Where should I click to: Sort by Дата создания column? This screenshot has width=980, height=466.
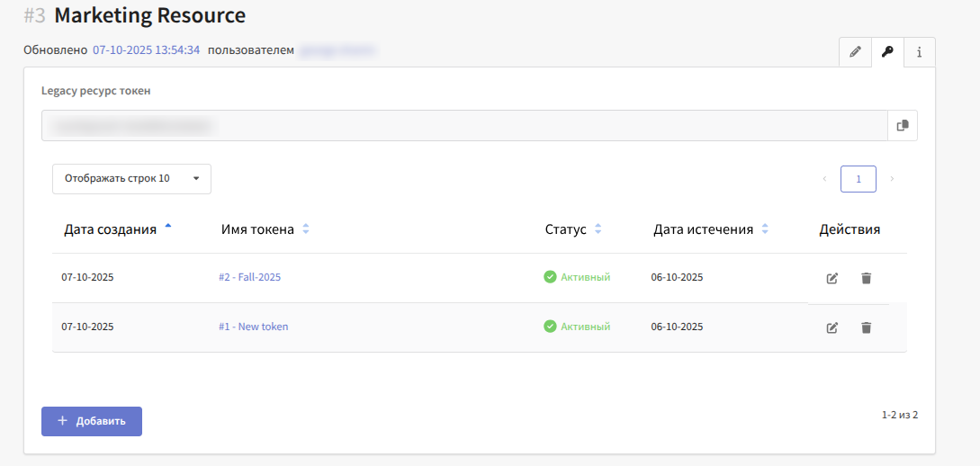click(110, 229)
